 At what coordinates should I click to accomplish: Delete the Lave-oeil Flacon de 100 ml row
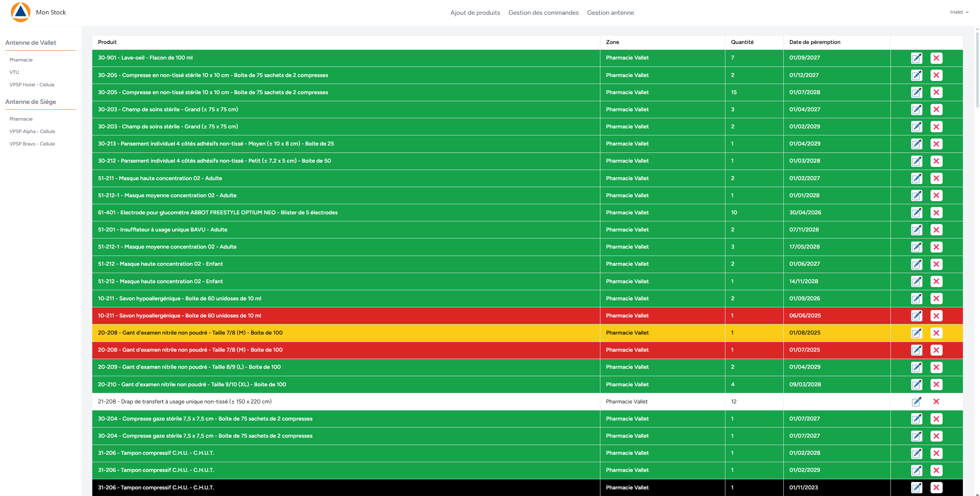936,58
